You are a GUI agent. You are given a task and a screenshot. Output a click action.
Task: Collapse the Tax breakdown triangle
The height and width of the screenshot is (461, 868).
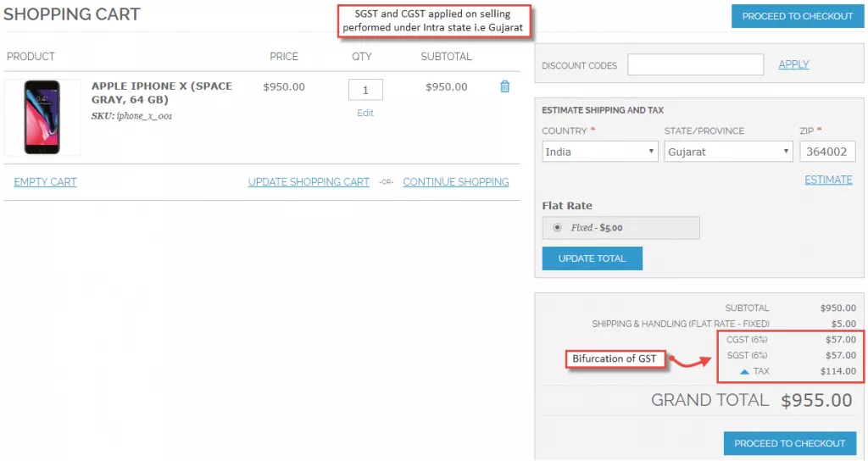744,371
